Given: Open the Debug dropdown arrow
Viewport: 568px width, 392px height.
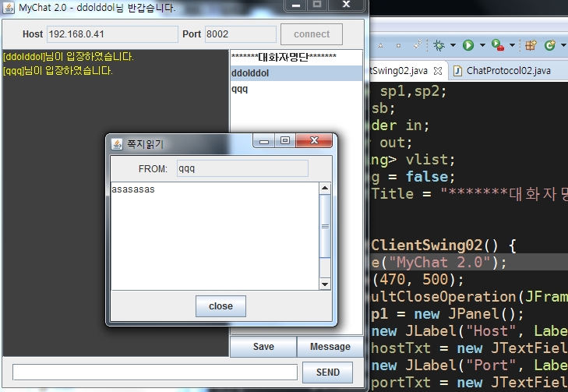Looking at the screenshot, I should point(453,46).
